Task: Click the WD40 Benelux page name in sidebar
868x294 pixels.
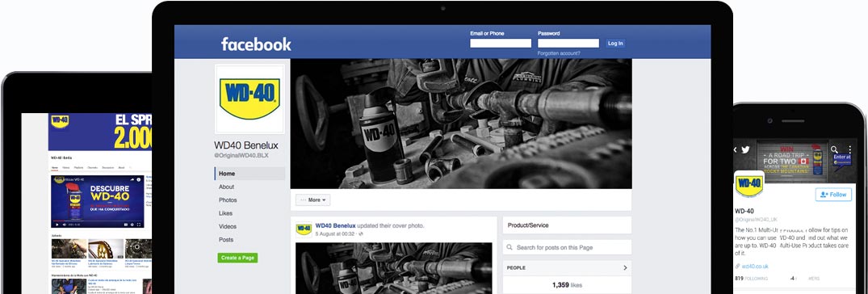Action: point(246,145)
